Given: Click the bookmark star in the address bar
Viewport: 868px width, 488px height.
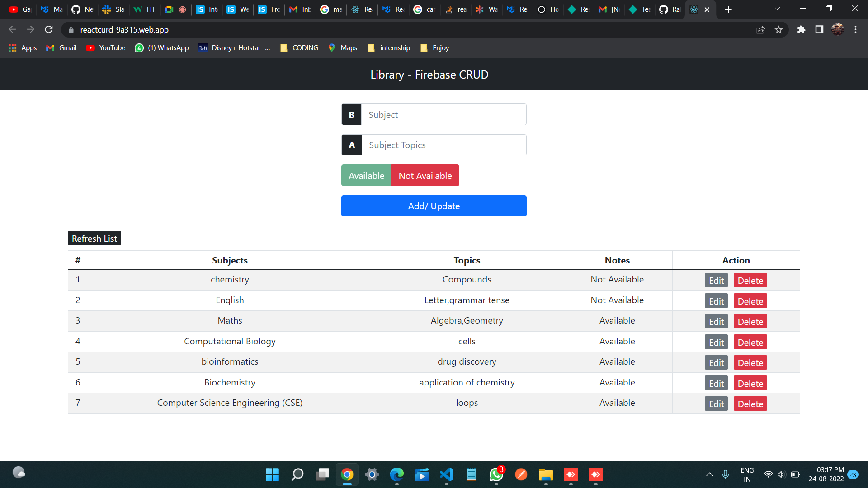Looking at the screenshot, I should 779,29.
